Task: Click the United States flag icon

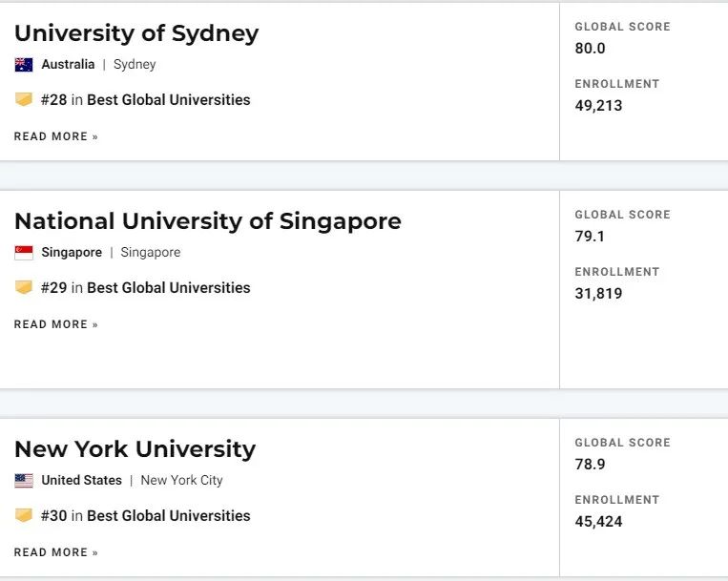Action: click(x=24, y=480)
